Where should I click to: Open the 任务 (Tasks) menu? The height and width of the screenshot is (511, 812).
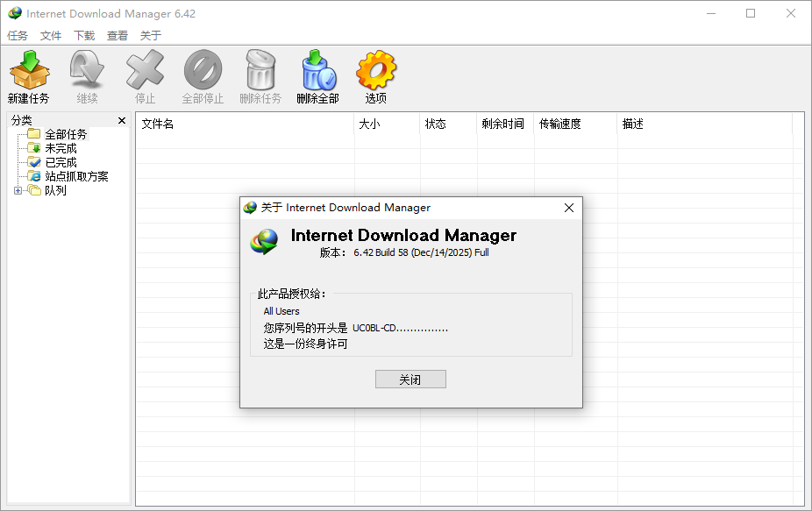click(x=18, y=36)
